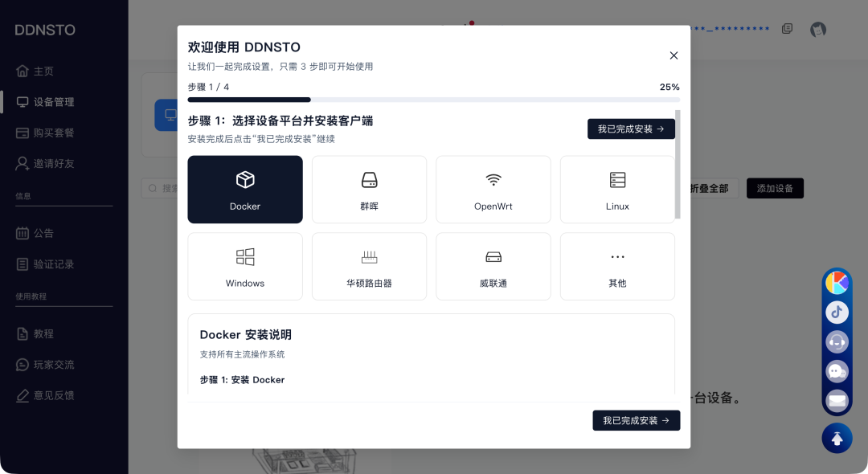Click the search field behind the dialog

click(x=159, y=188)
